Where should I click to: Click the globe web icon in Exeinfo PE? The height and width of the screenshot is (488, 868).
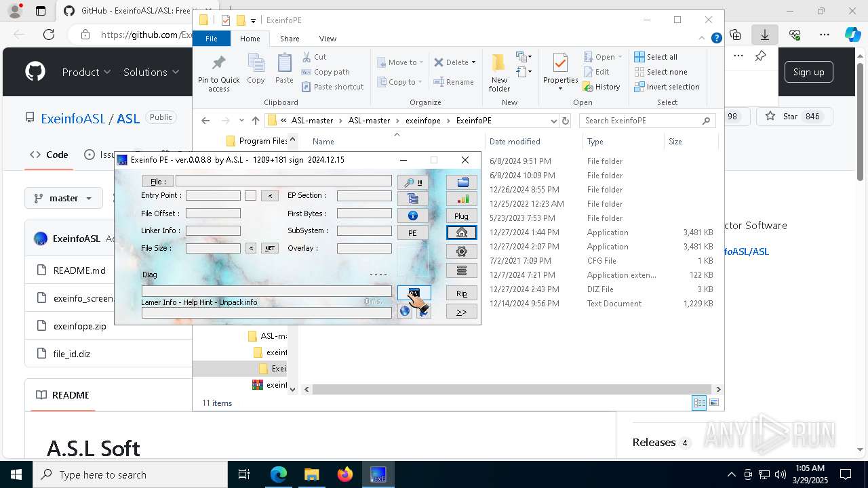(405, 312)
